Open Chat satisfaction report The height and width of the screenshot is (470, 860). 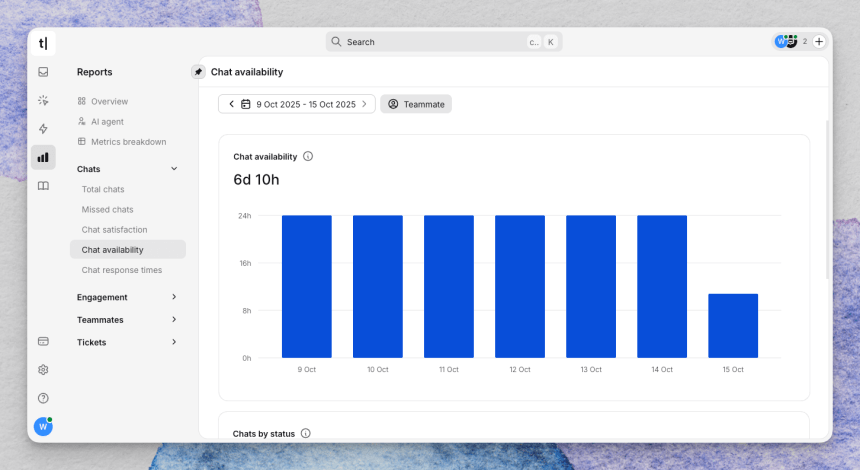(x=115, y=230)
